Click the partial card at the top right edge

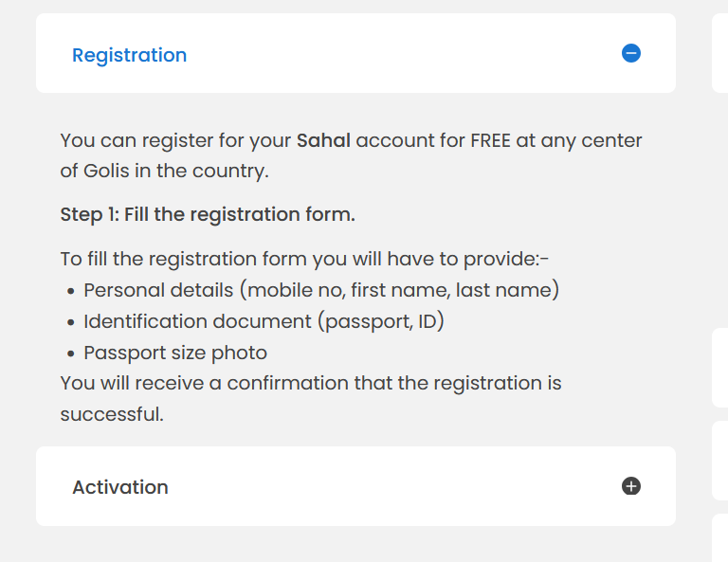click(x=719, y=53)
